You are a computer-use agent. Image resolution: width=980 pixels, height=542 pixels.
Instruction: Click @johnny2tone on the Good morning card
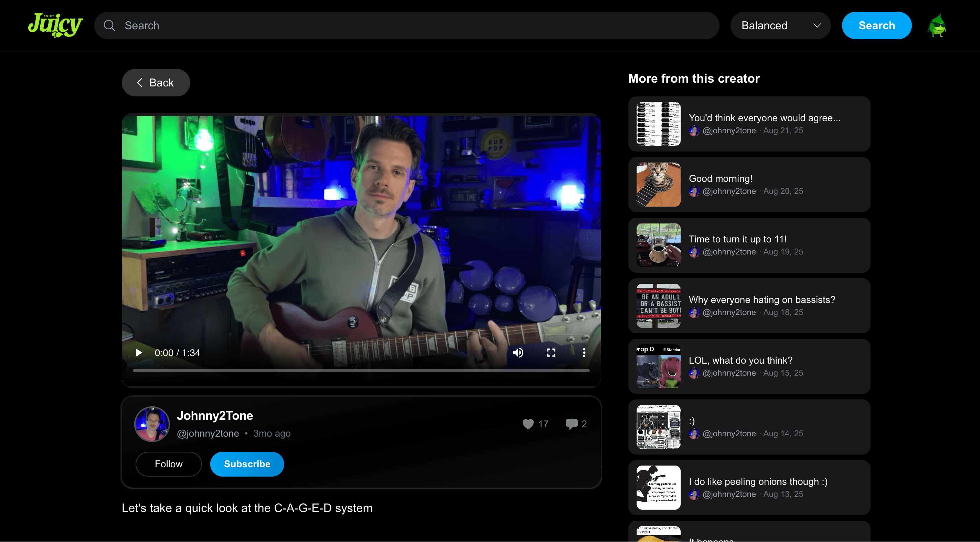(729, 191)
